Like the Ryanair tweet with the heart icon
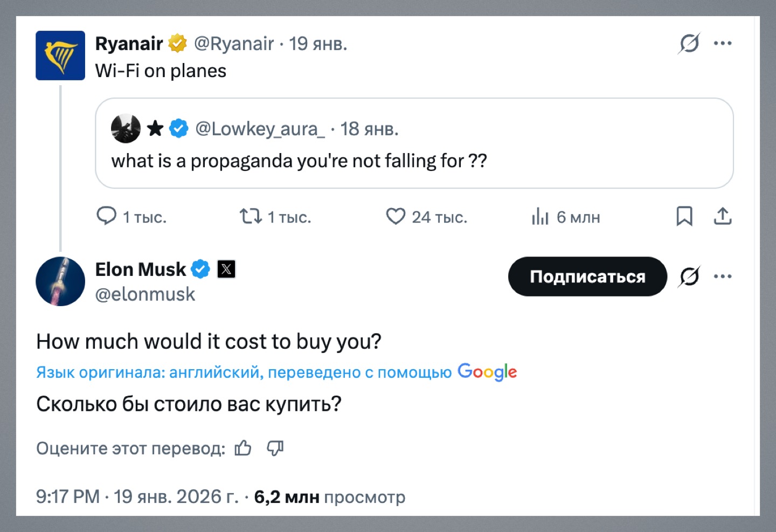 coord(396,217)
